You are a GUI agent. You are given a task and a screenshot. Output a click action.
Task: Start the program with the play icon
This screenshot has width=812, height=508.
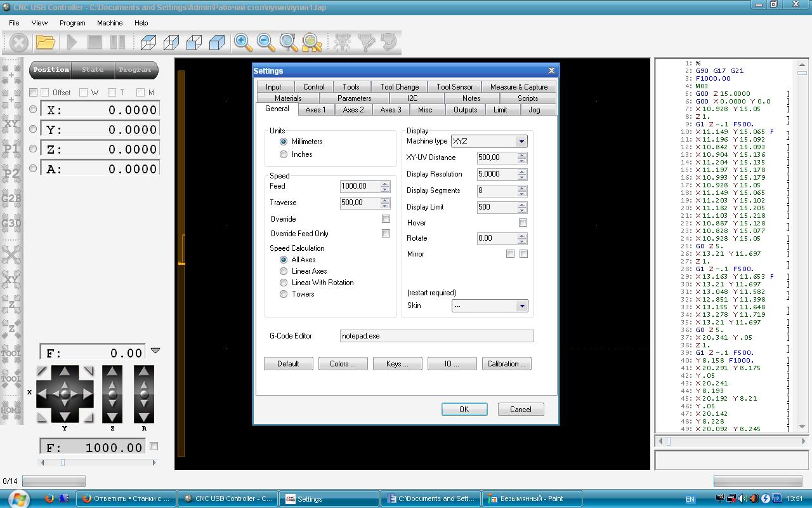72,43
